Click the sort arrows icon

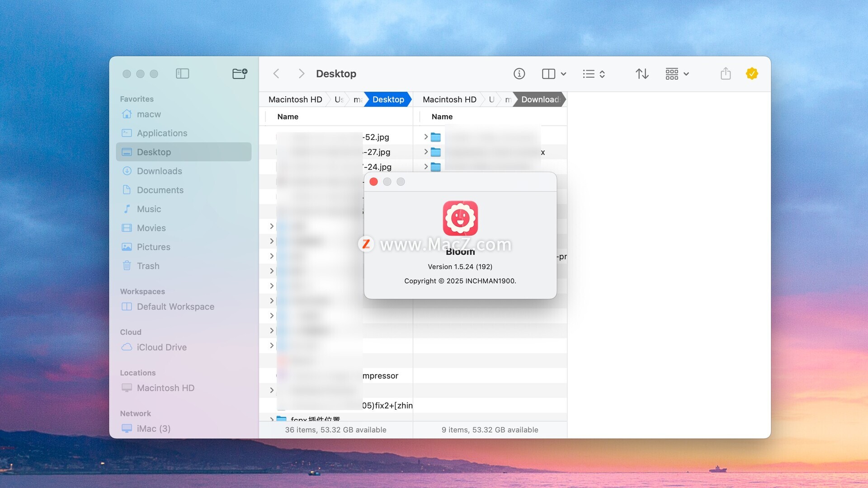click(x=642, y=74)
